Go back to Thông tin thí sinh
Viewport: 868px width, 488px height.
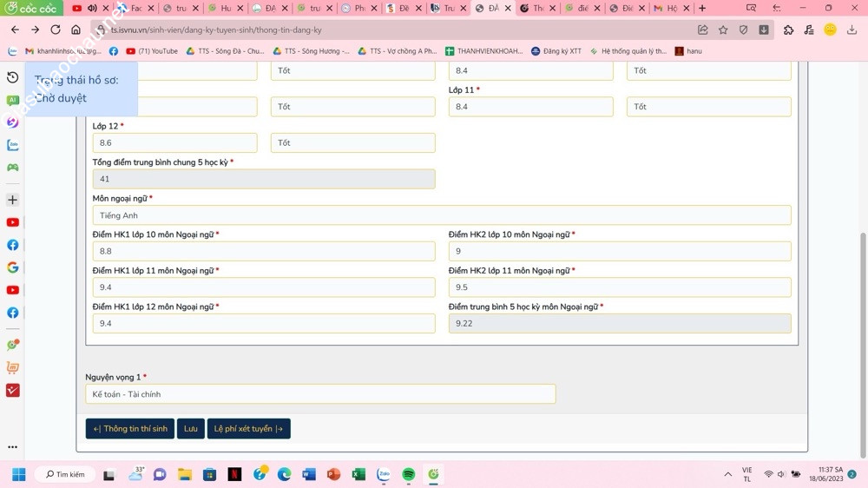coord(129,429)
